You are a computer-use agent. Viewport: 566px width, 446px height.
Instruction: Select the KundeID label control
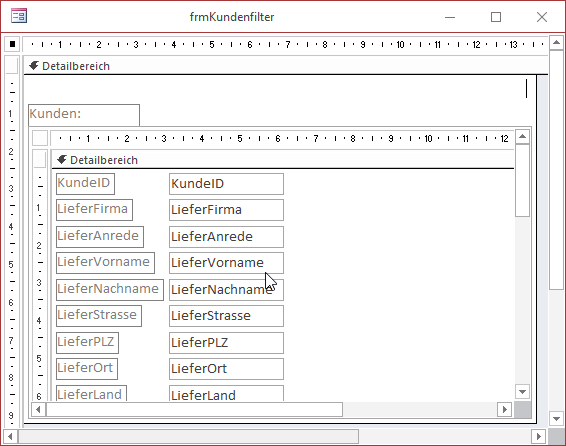(x=85, y=184)
